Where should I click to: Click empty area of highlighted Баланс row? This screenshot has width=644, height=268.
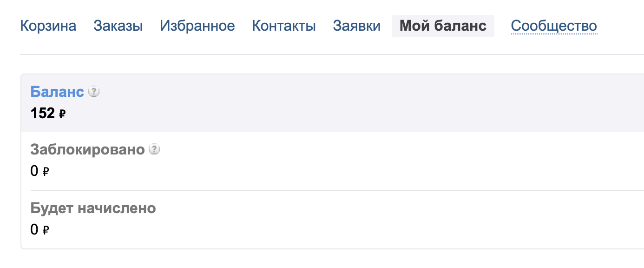(x=372, y=103)
